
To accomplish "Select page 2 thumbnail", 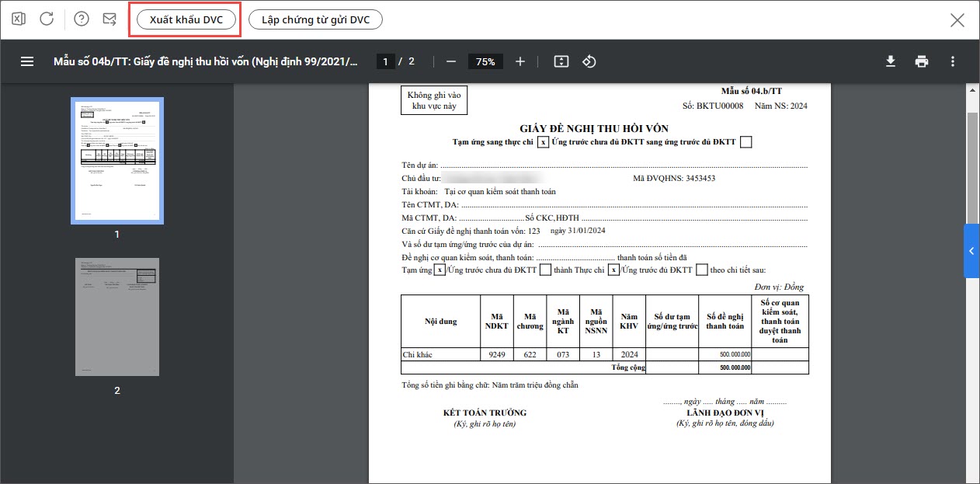I will tap(117, 317).
